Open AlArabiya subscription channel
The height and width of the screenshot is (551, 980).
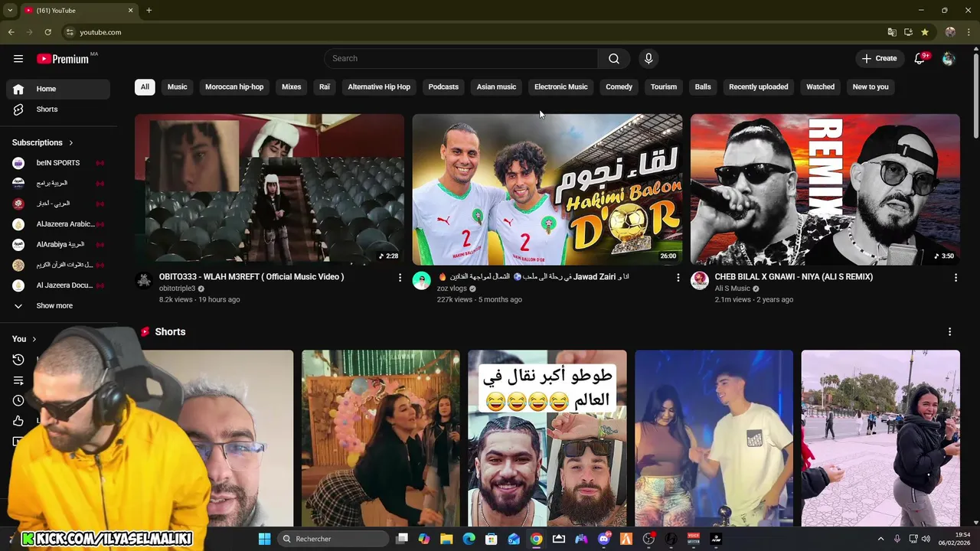tap(58, 245)
